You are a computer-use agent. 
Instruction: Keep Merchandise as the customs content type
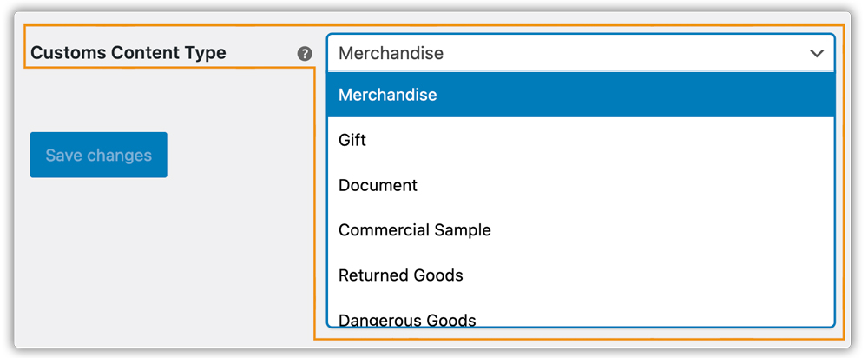580,95
